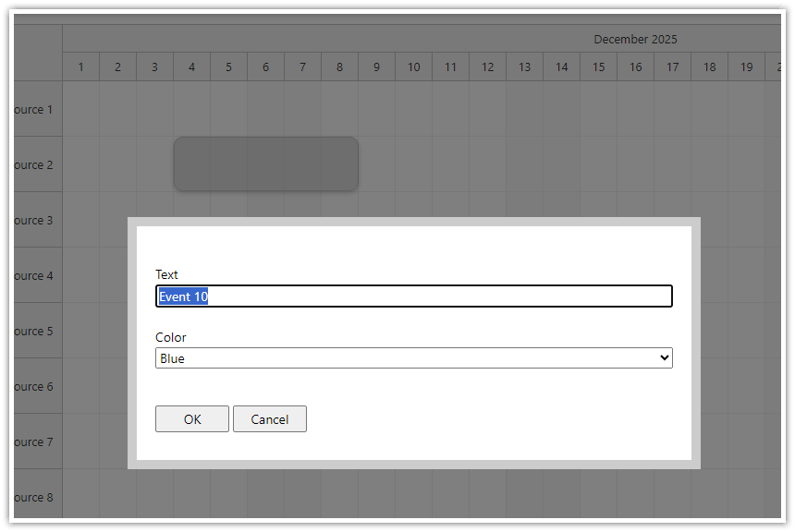
Task: Click the gray event box on Source 2
Action: click(266, 163)
